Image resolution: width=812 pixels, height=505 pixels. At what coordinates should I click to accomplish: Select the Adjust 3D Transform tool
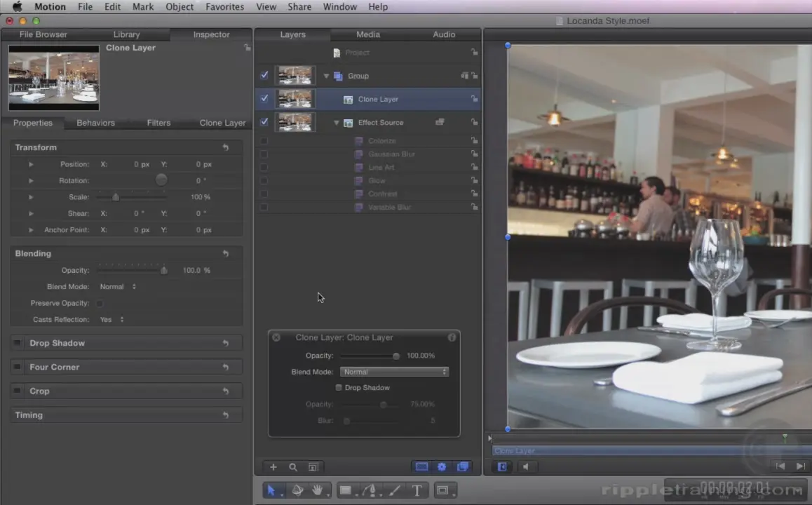[297, 490]
